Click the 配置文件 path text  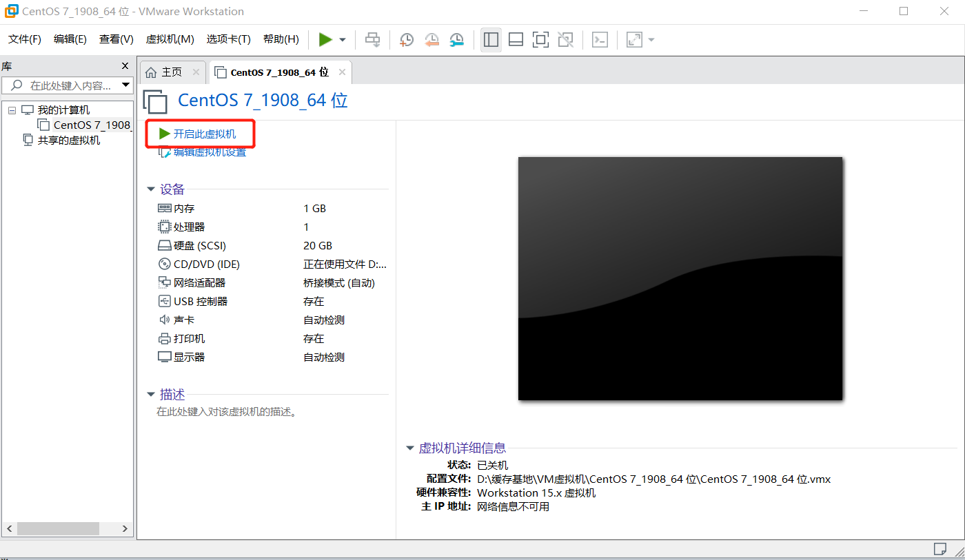pyautogui.click(x=654, y=479)
